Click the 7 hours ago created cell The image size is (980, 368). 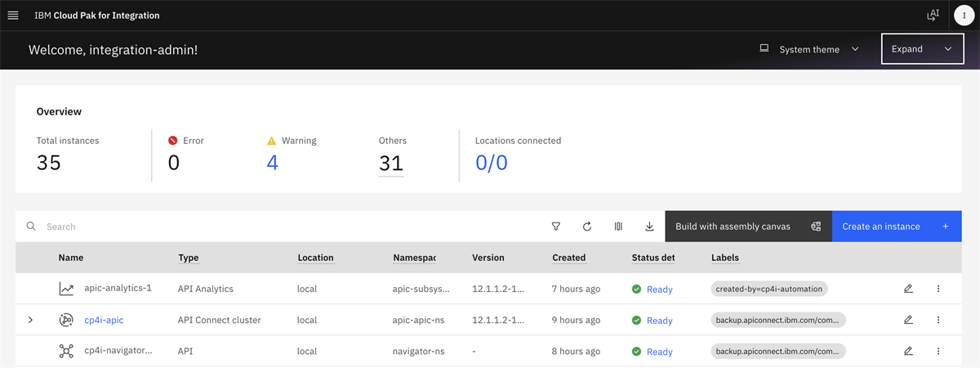click(x=577, y=289)
